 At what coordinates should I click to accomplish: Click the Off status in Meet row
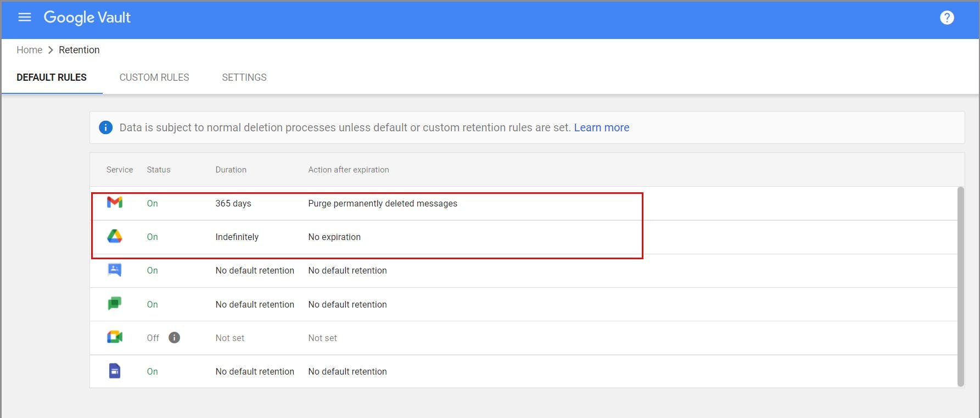tap(153, 338)
